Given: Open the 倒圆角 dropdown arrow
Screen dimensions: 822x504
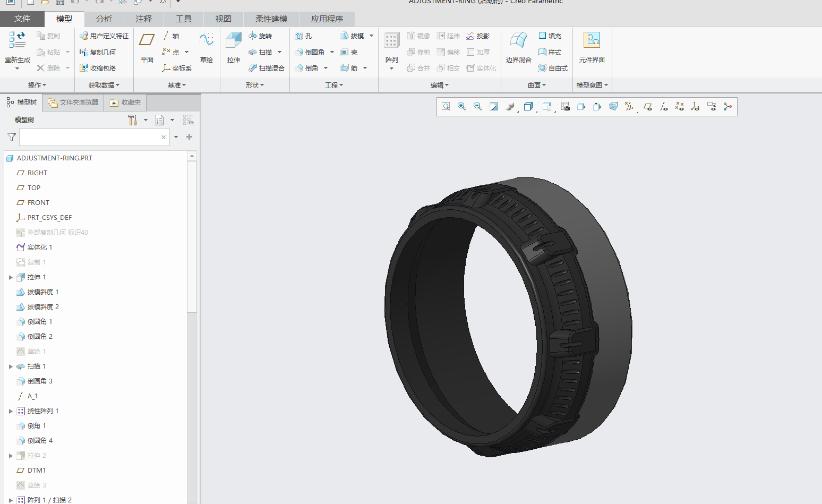Looking at the screenshot, I should pos(332,53).
